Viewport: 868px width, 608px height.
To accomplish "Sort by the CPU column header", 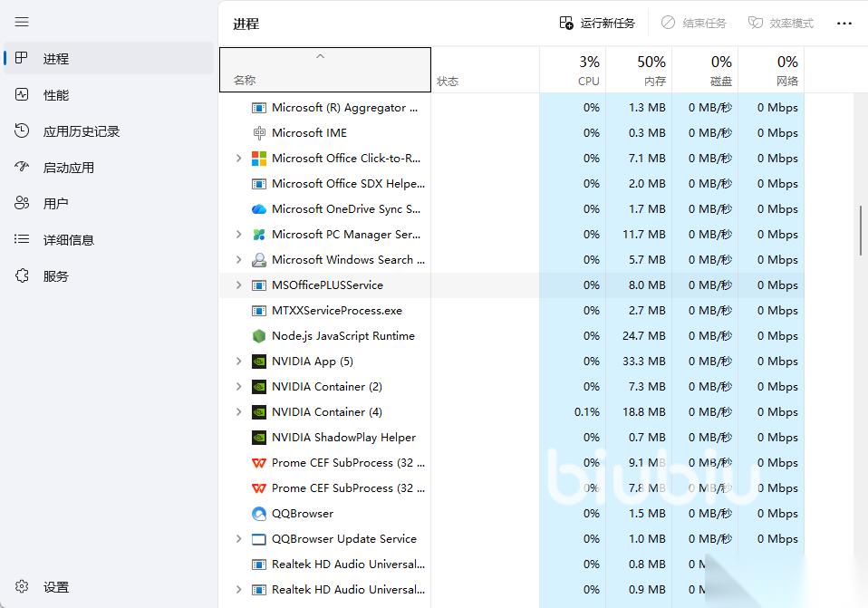I will click(573, 70).
